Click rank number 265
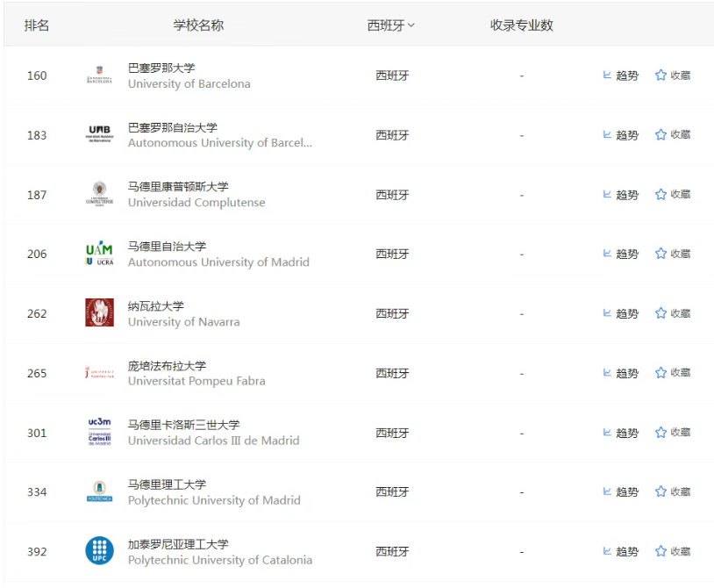The image size is (714, 588). click(x=37, y=374)
